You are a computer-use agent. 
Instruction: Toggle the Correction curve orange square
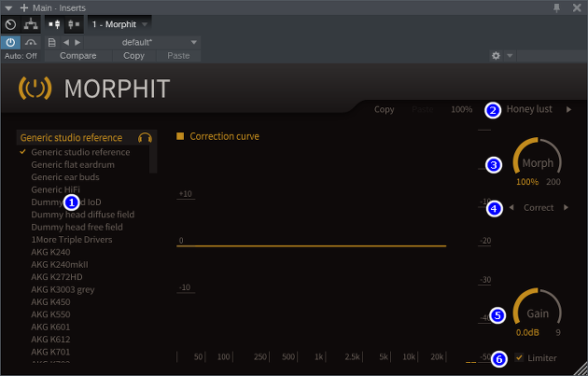coord(180,136)
